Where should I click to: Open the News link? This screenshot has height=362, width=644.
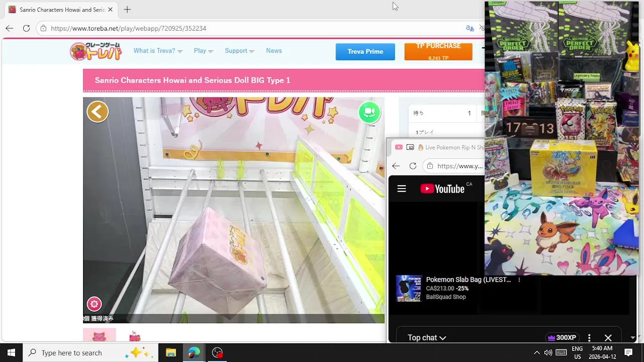[274, 51]
